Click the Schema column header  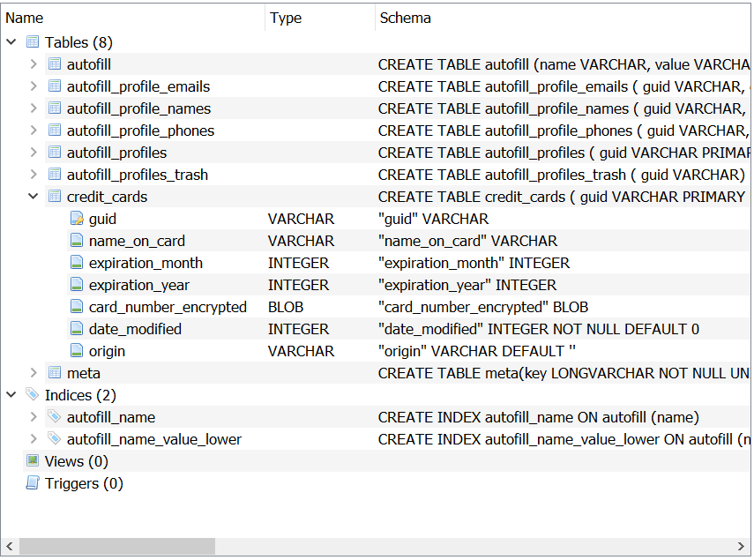click(x=405, y=18)
